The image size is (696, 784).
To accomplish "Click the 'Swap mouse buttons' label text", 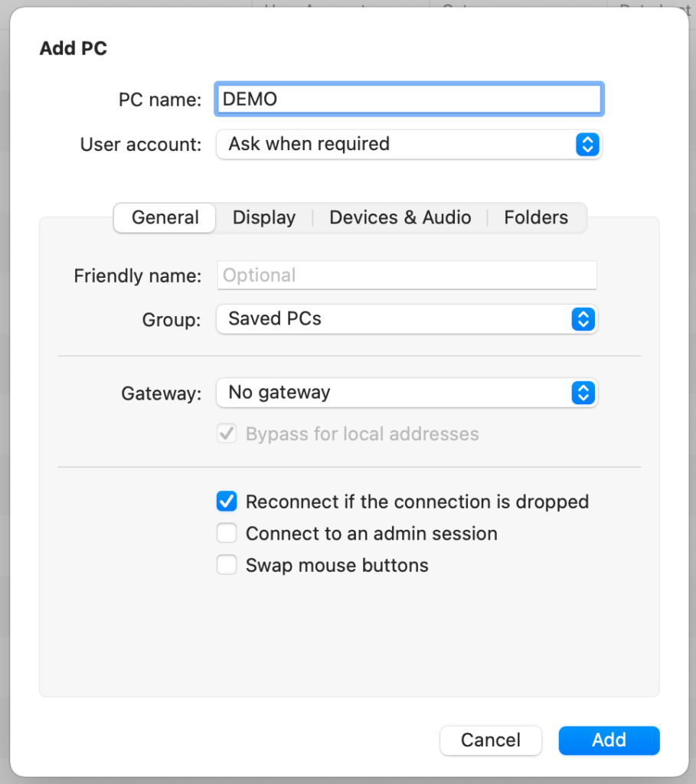I will point(337,566).
